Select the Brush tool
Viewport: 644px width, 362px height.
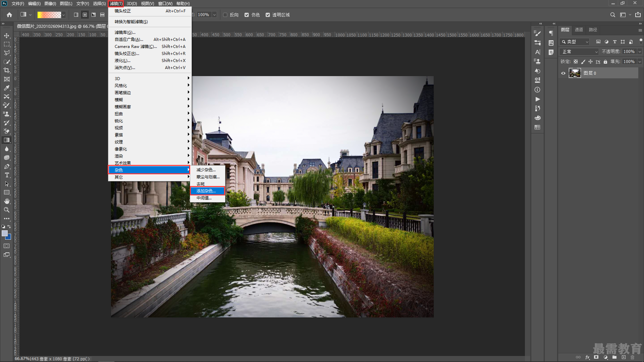7,105
